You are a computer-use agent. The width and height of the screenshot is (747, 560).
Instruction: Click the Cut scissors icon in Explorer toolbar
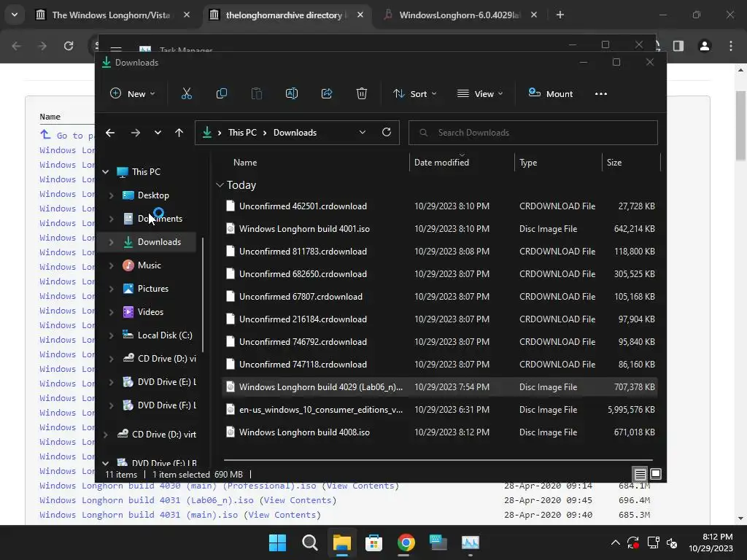tap(186, 94)
